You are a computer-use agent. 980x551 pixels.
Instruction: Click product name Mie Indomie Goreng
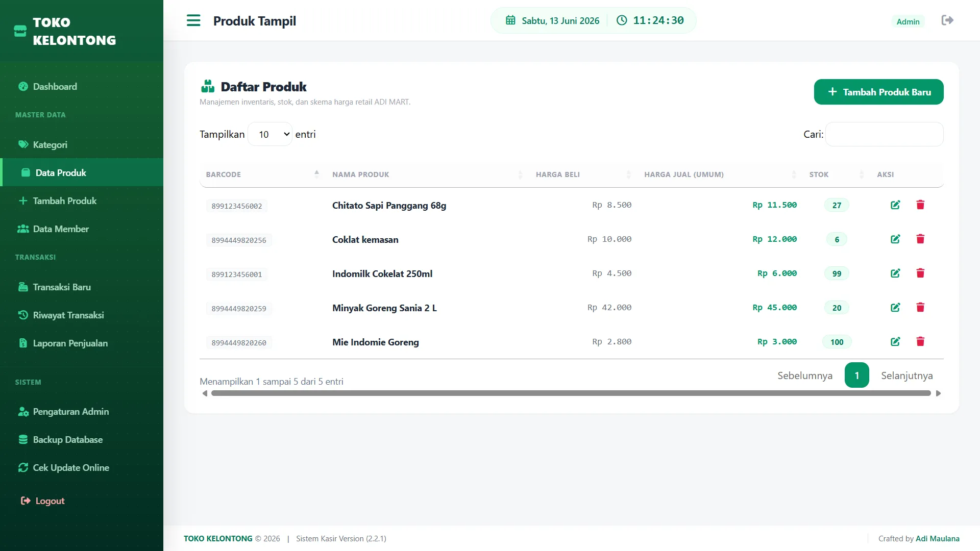[x=376, y=342]
